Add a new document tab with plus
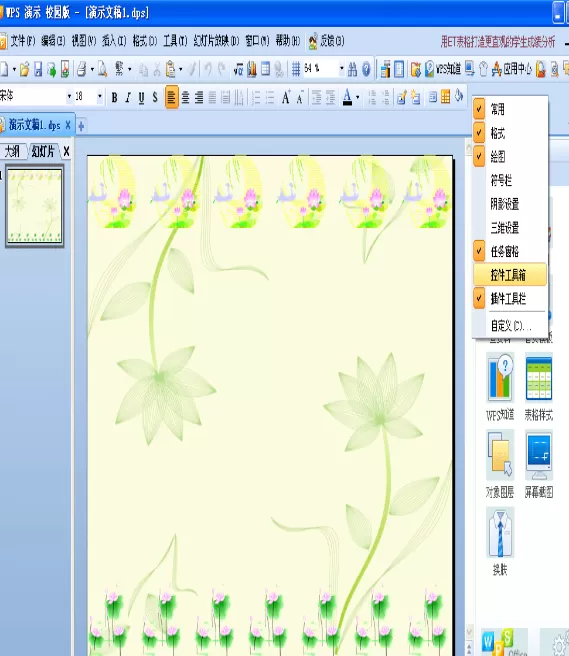Viewport: 569px width, 656px height. (x=81, y=126)
